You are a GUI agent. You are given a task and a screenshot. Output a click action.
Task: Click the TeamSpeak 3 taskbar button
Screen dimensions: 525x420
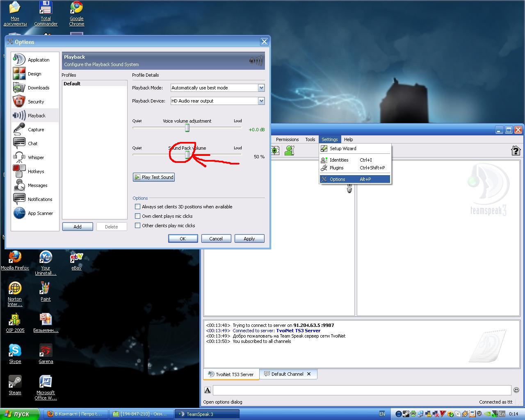207,414
